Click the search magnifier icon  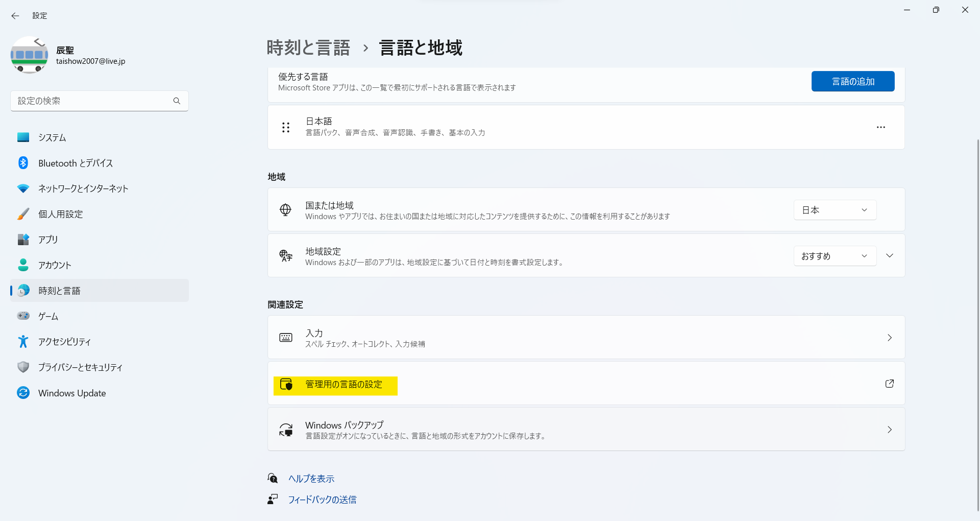[x=177, y=101]
